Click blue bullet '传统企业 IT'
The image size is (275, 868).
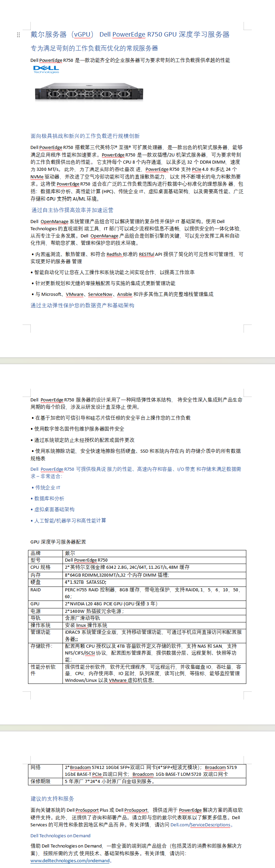(46, 487)
